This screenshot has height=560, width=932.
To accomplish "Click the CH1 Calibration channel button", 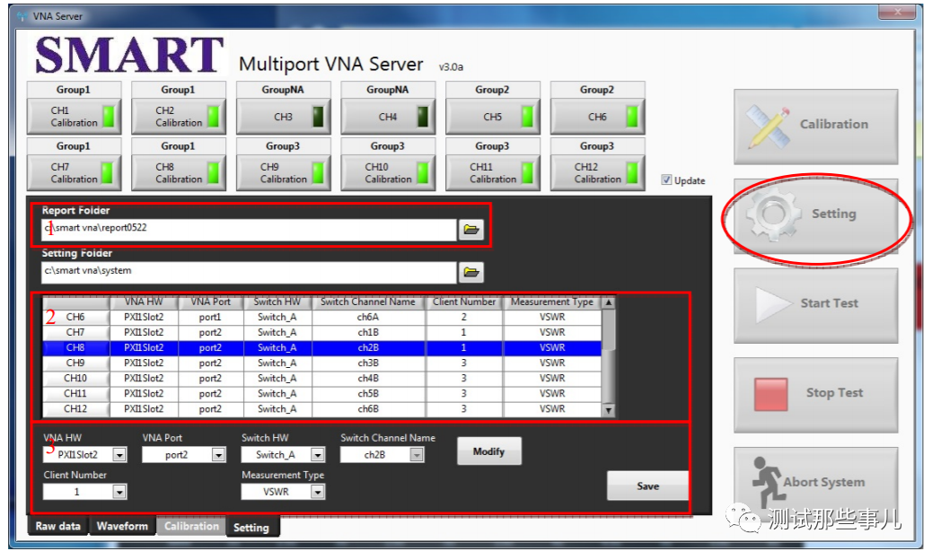I will pyautogui.click(x=74, y=117).
